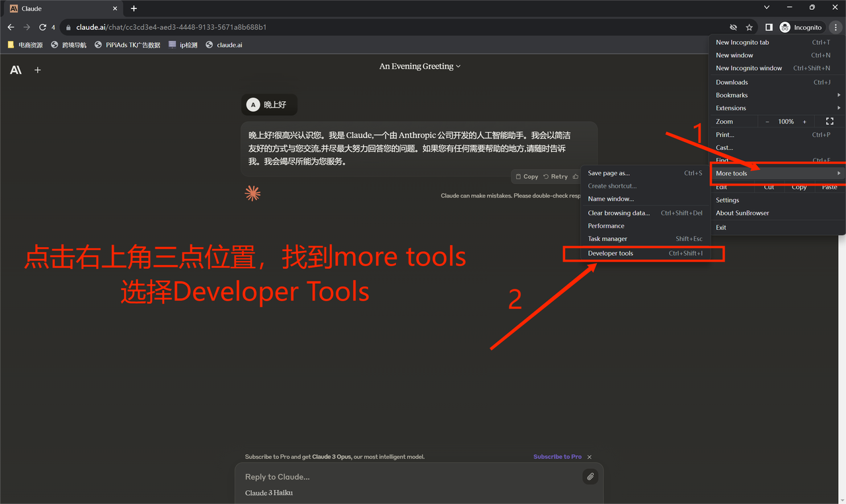
Task: Open Settings from browser menu
Action: pyautogui.click(x=777, y=200)
